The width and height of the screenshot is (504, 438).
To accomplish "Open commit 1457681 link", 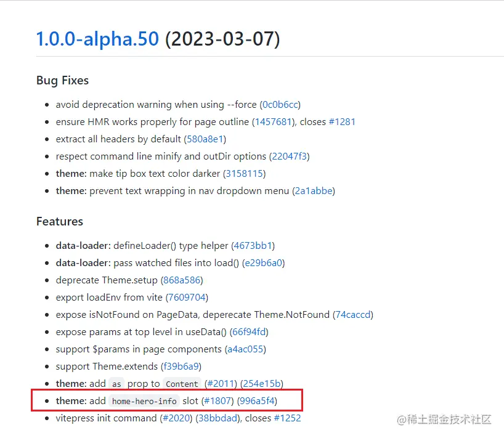I will click(273, 122).
